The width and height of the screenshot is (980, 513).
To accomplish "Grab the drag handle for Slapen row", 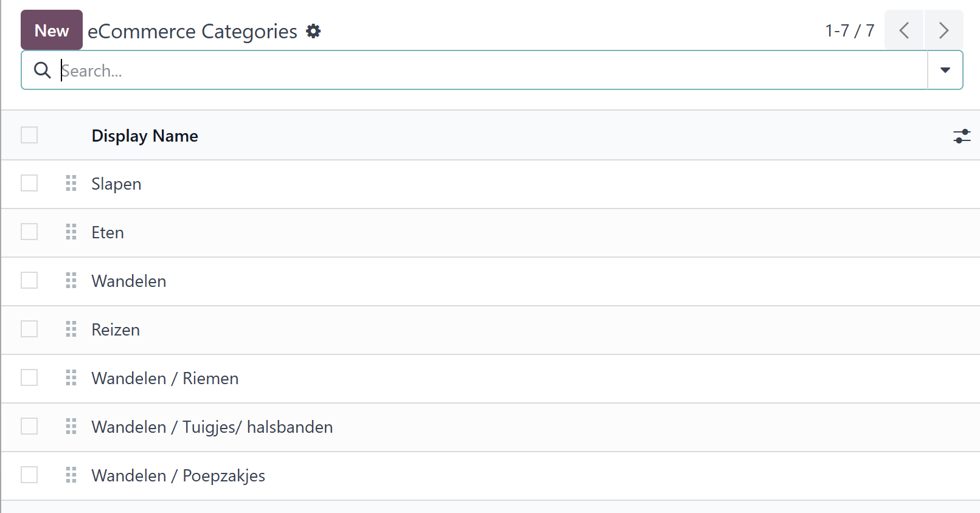I will coord(71,183).
